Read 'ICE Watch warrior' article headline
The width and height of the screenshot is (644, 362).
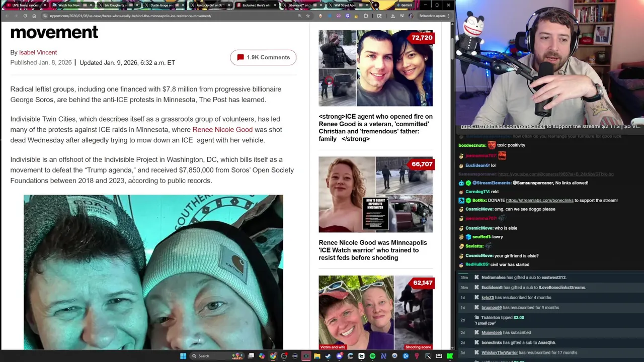pos(373,250)
